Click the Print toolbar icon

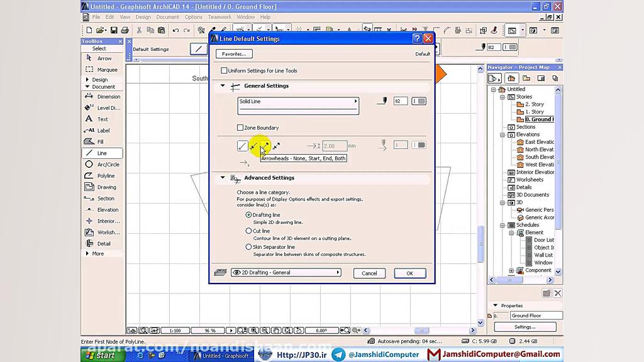(x=125, y=30)
